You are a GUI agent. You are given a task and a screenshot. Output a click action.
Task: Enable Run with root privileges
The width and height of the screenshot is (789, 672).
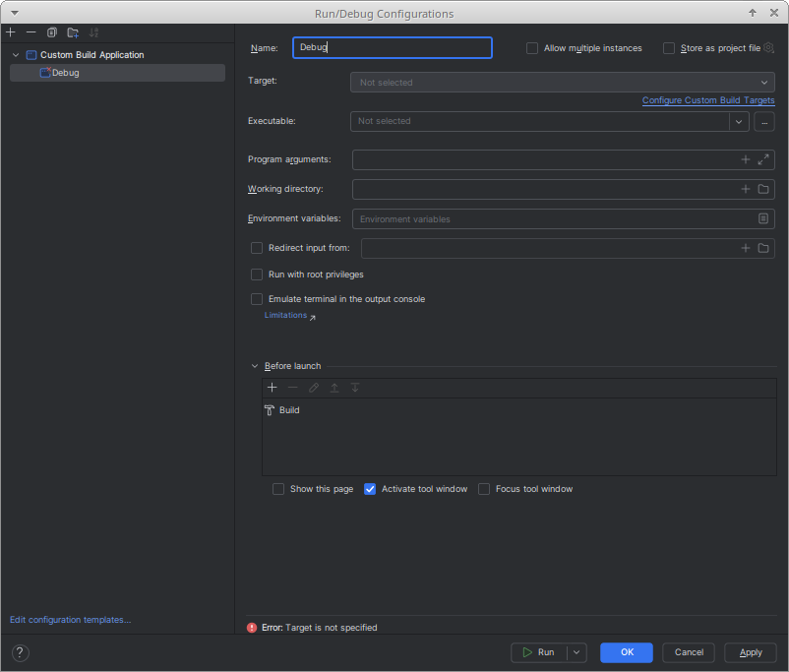257,275
